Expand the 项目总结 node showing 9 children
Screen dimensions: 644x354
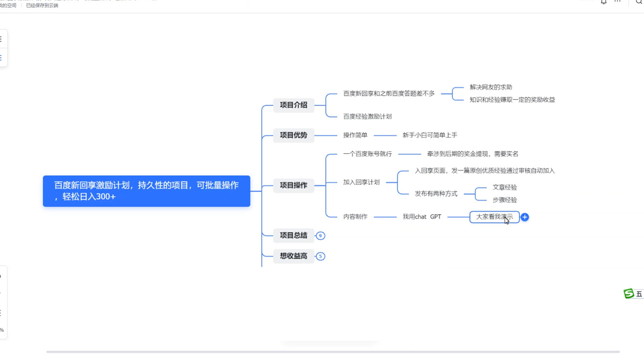tap(320, 236)
